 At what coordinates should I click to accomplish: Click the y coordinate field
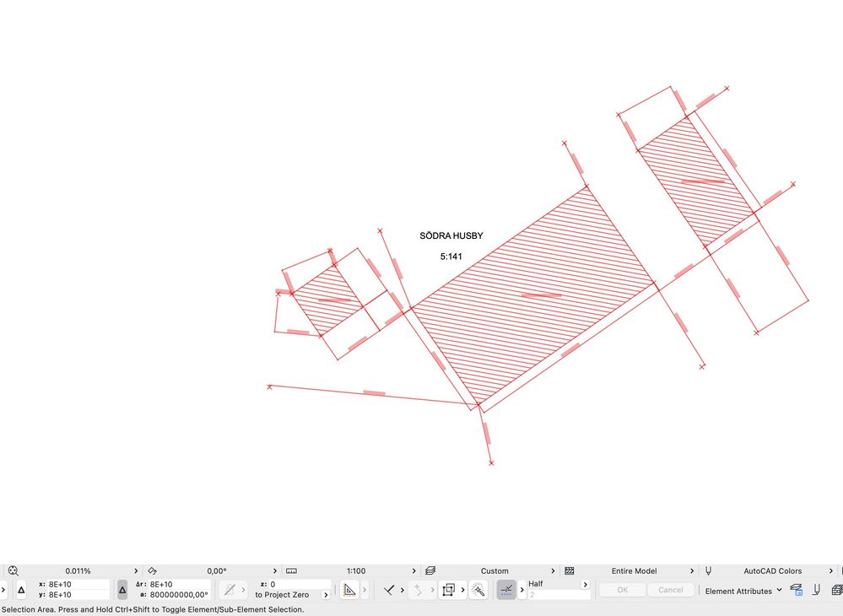tap(78, 595)
